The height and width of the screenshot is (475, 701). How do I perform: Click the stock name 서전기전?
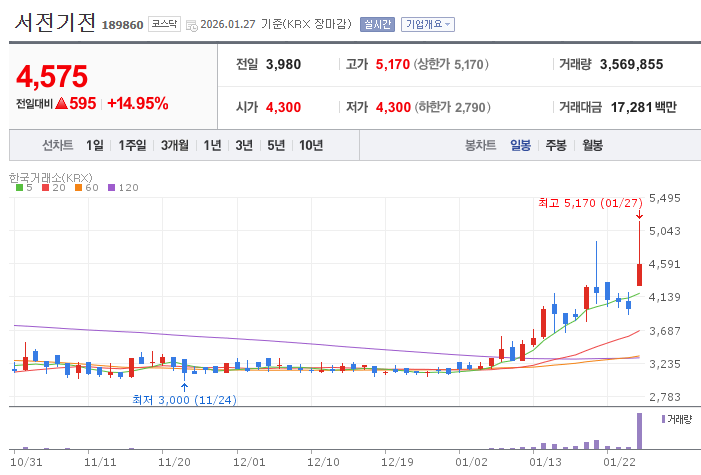pyautogui.click(x=55, y=22)
